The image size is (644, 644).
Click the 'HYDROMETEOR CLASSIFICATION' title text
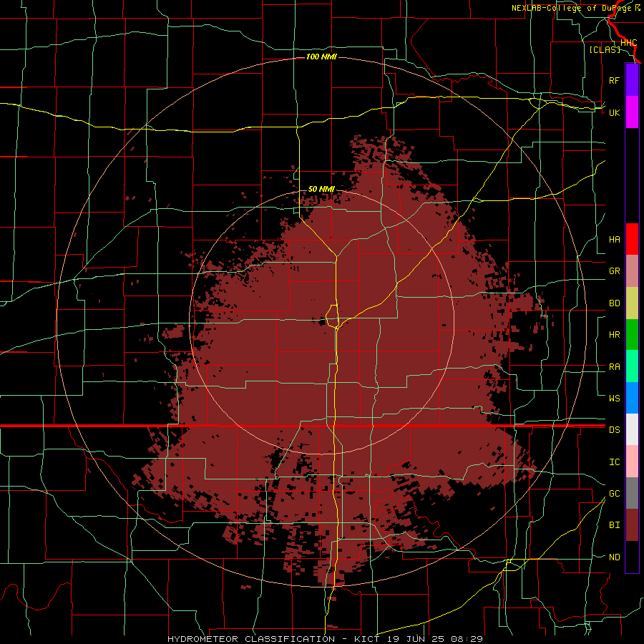coord(251,639)
